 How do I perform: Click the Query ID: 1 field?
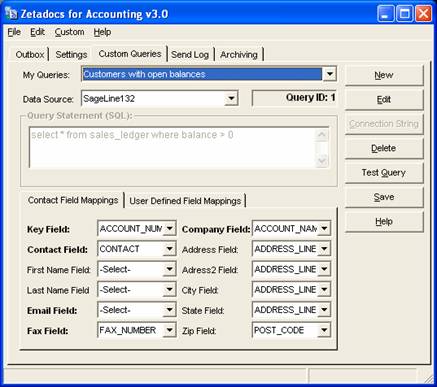pyautogui.click(x=294, y=98)
